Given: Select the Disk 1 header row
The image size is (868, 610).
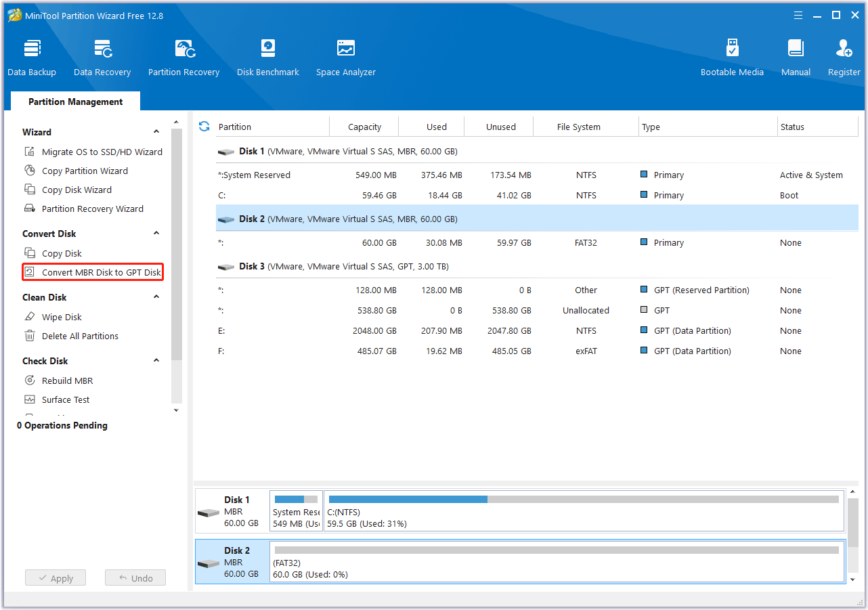Looking at the screenshot, I should (x=537, y=151).
